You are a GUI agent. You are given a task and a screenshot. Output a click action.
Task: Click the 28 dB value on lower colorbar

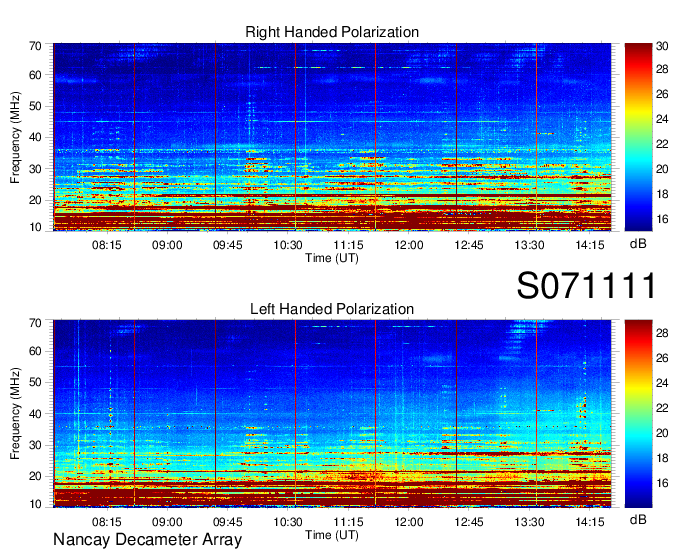662,333
